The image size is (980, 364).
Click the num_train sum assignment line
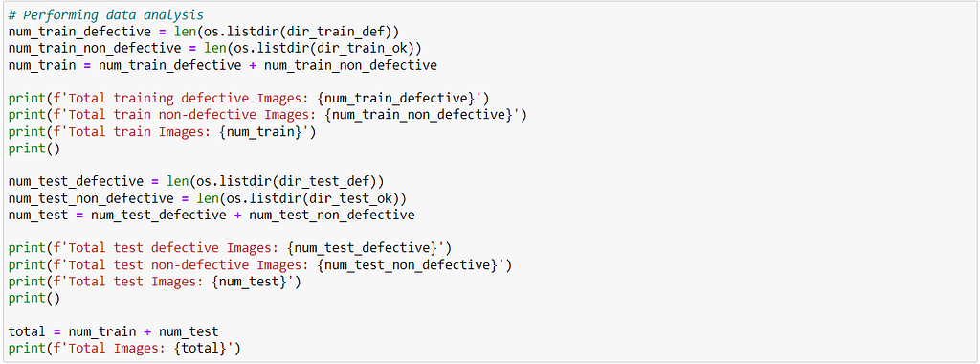[x=222, y=65]
